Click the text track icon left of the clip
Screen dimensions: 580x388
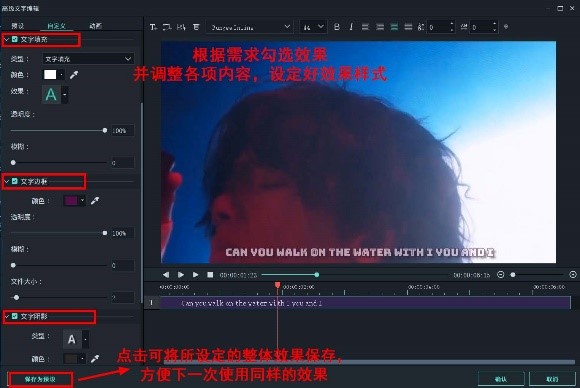(x=151, y=303)
